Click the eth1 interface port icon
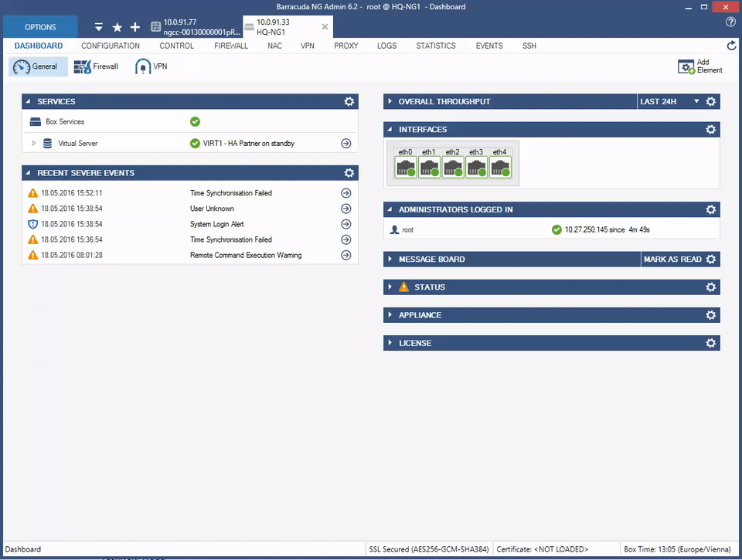 (x=429, y=167)
